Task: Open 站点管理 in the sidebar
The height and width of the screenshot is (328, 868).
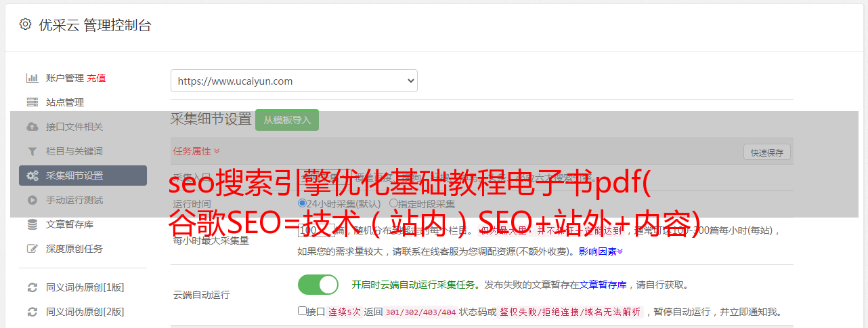Action: click(65, 102)
